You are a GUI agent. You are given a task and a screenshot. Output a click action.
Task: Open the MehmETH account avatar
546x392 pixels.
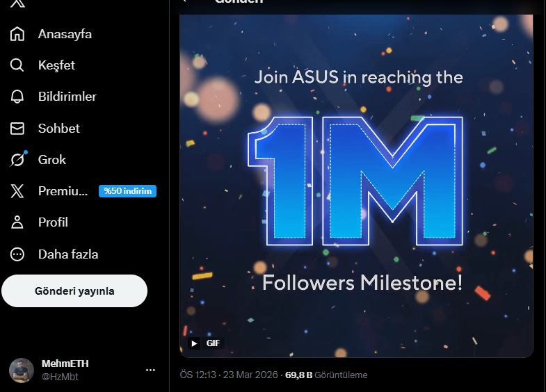coord(22,370)
